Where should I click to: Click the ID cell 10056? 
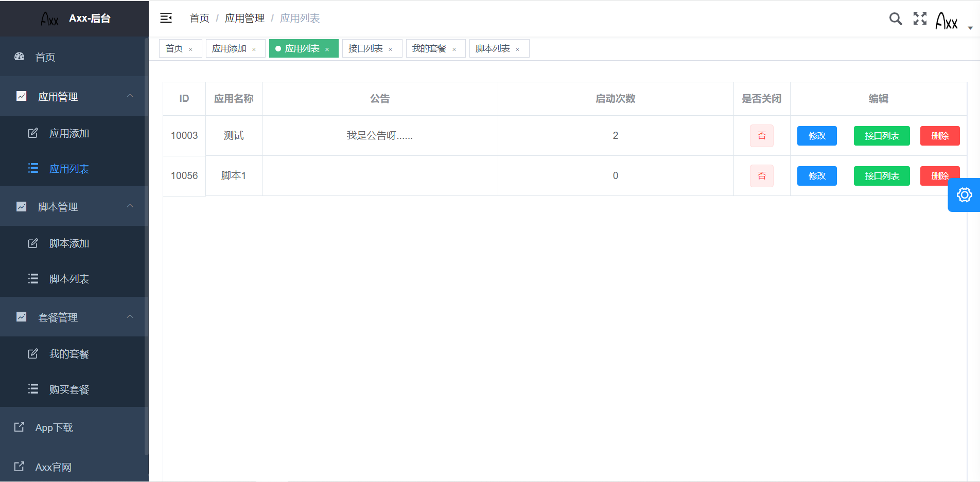[184, 175]
